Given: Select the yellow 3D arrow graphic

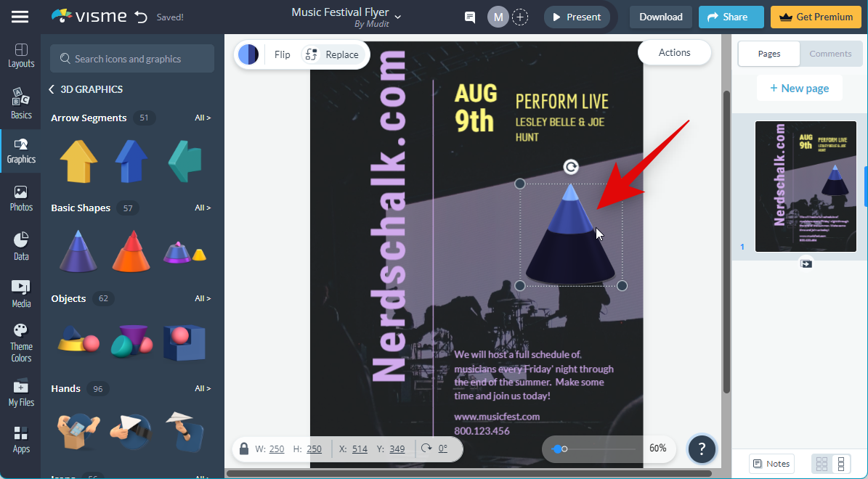Looking at the screenshot, I should [78, 161].
